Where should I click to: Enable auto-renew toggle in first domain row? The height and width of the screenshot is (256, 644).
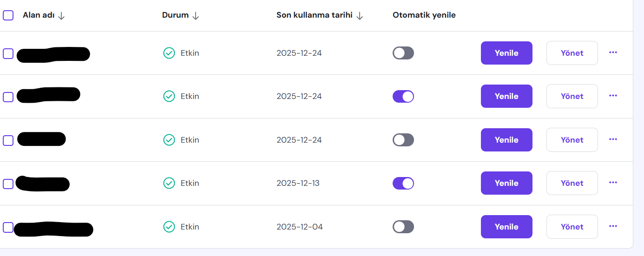point(403,53)
